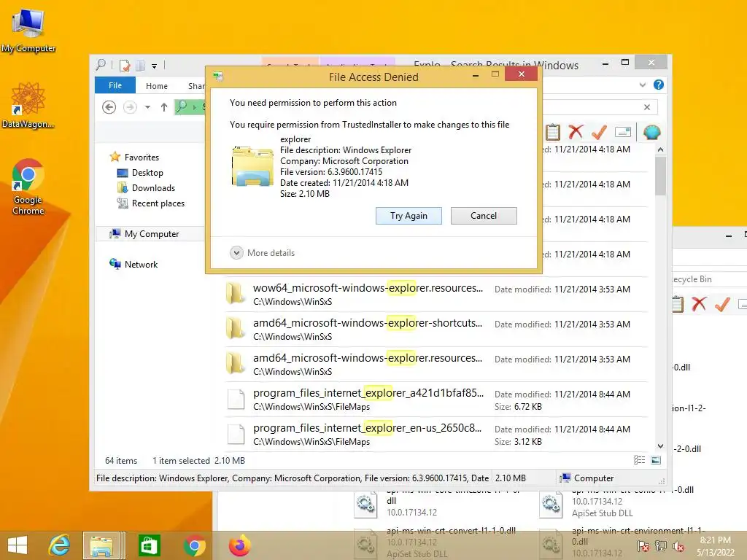Launch Internet Explorer from the taskbar

click(x=60, y=545)
